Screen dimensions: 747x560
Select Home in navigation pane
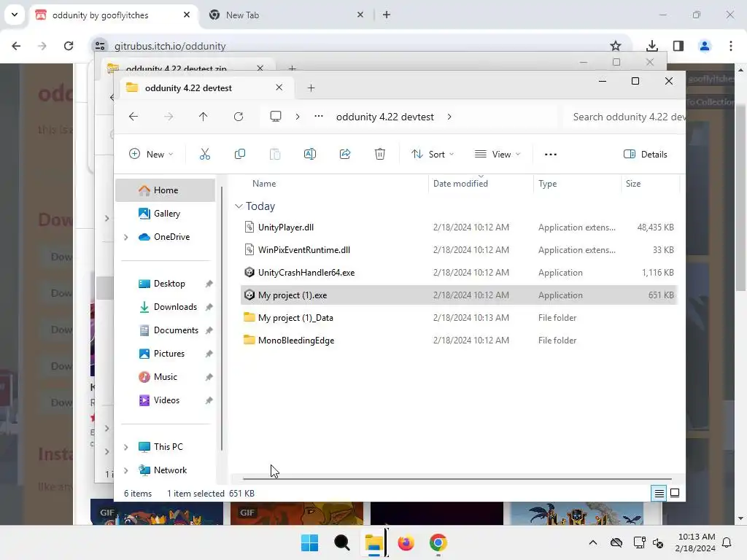(166, 190)
